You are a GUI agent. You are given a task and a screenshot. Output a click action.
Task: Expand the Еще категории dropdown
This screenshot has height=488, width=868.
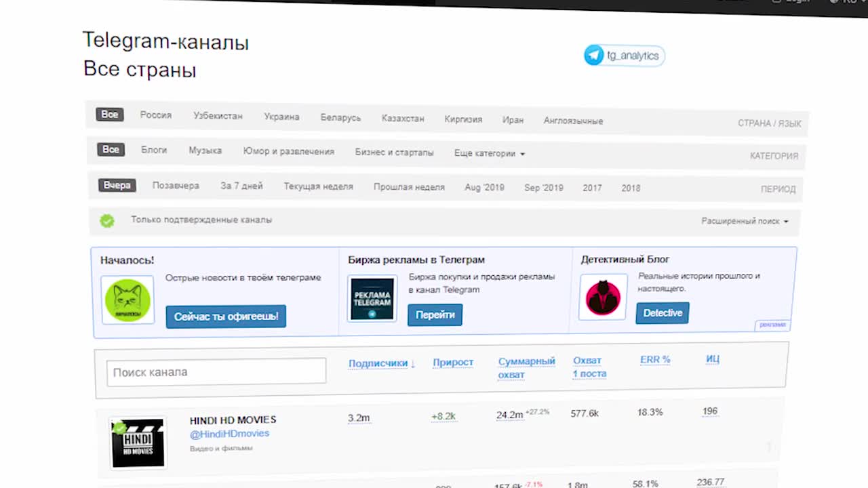tap(489, 153)
